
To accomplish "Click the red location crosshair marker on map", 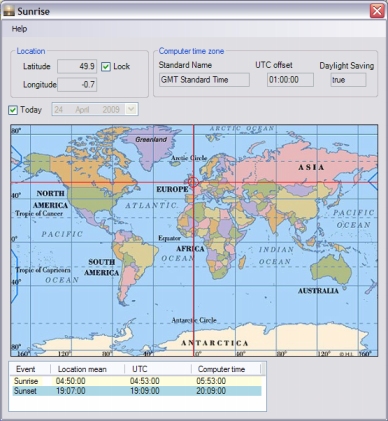I will pos(193,182).
